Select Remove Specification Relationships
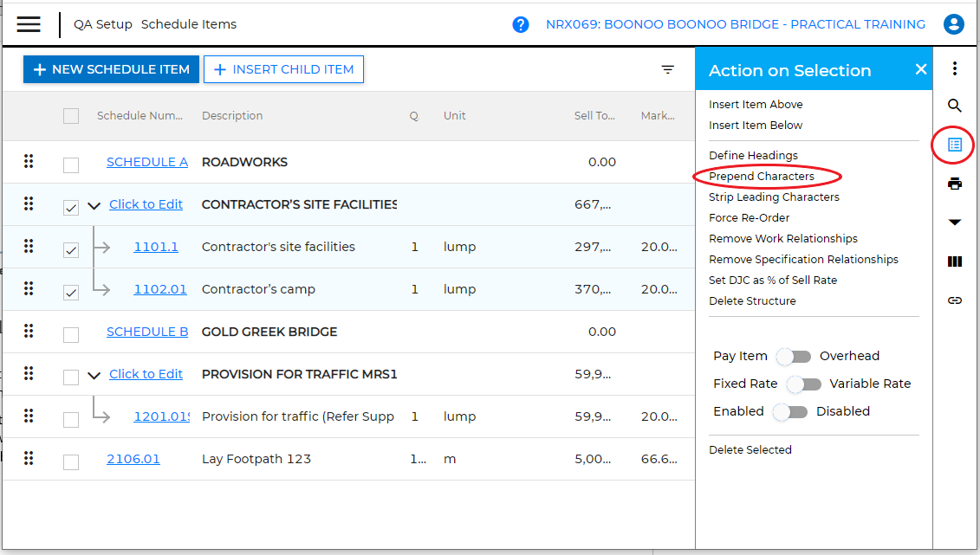The image size is (980, 555). tap(803, 259)
